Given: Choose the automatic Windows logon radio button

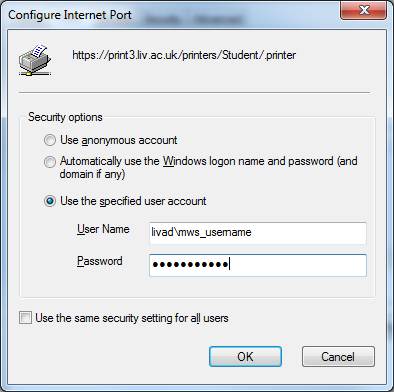Looking at the screenshot, I should [50, 162].
